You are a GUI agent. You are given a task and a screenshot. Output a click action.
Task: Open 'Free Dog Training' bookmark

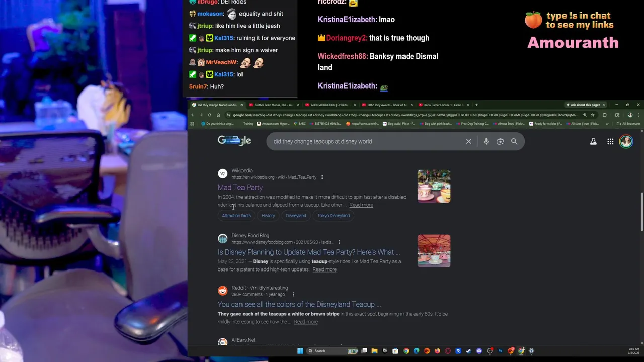tap(471, 123)
